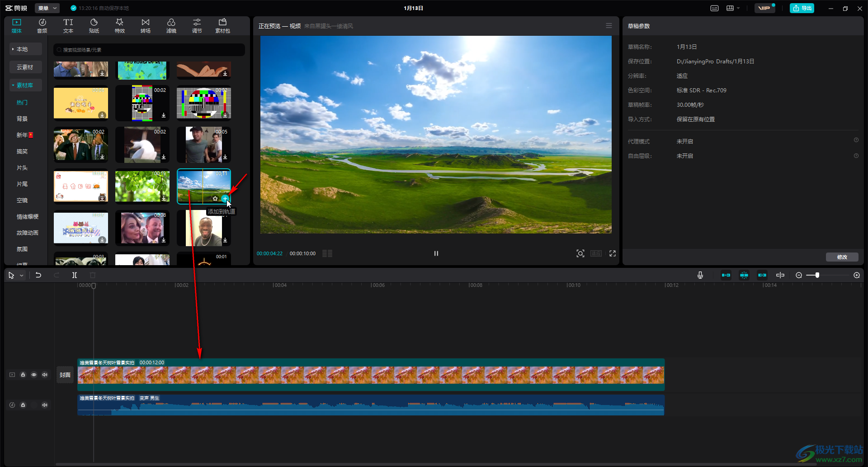Click the VIP badge
868x467 pixels.
[764, 8]
